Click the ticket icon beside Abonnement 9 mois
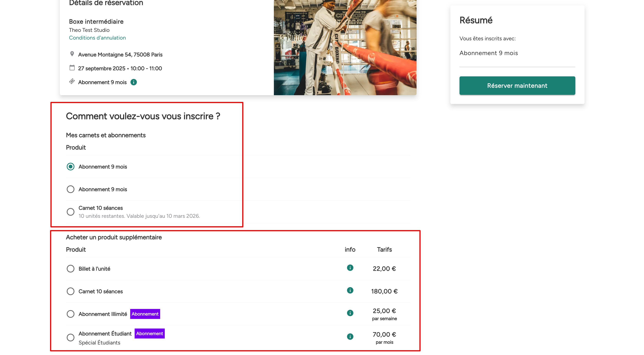This screenshot has height=355, width=644. click(72, 82)
